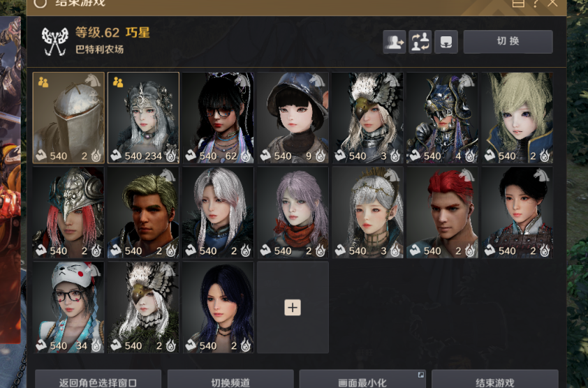The height and width of the screenshot is (388, 588).
Task: Select the blonde fox-eared character portrait
Action: point(517,118)
